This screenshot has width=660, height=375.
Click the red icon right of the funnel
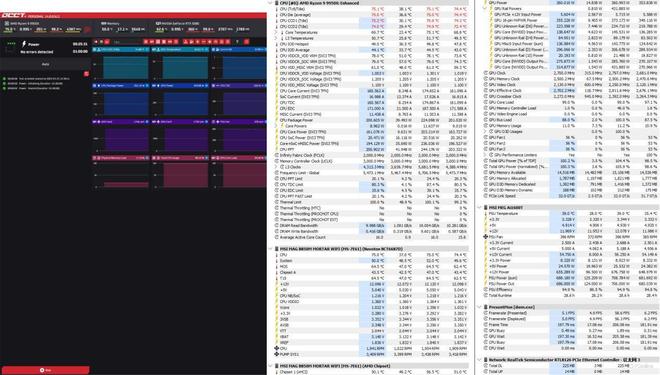tap(247, 42)
